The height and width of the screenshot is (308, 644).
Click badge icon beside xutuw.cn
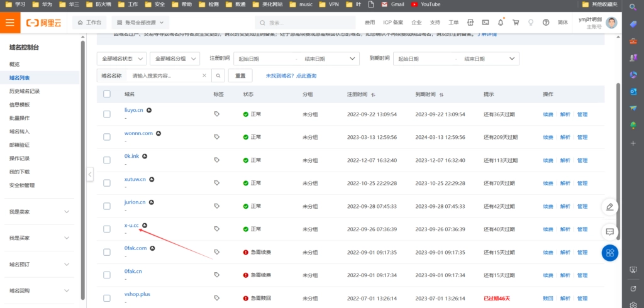tap(152, 179)
